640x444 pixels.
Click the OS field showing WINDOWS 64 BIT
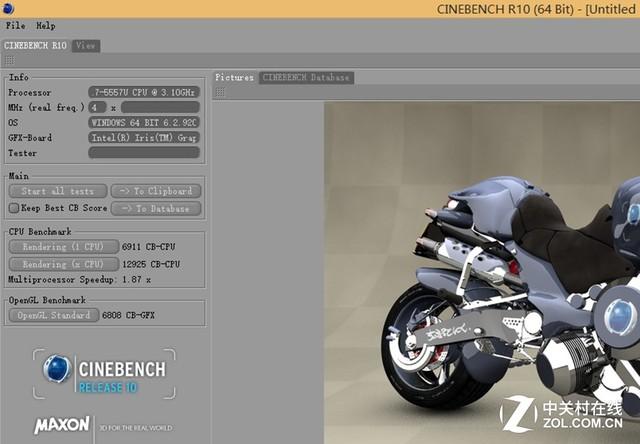(144, 122)
